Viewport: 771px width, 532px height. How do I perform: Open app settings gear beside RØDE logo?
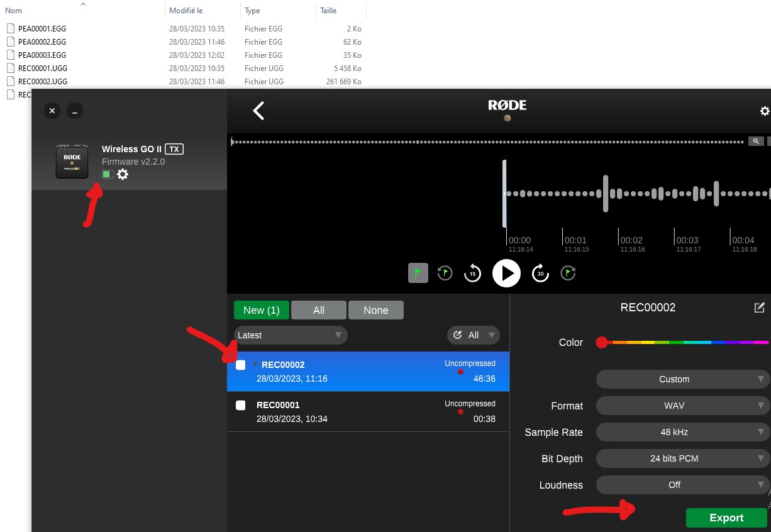pyautogui.click(x=765, y=111)
